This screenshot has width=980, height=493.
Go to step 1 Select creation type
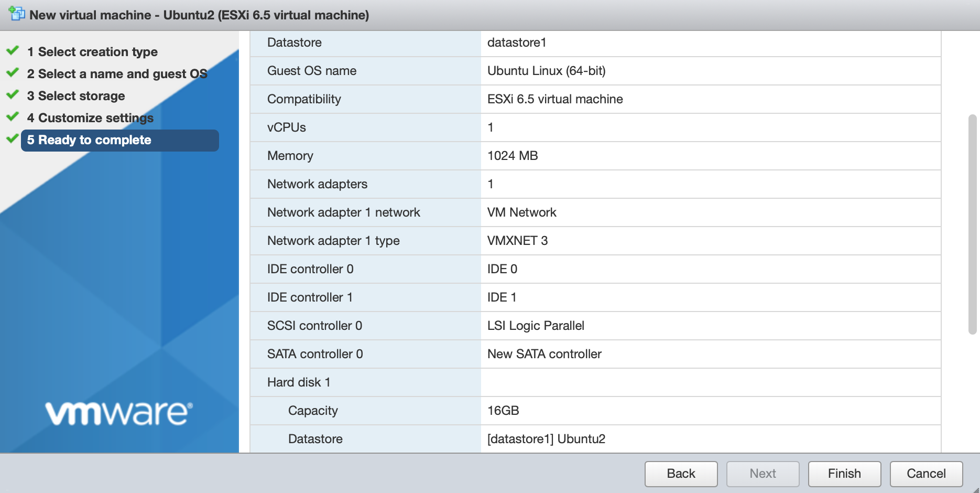(x=97, y=52)
